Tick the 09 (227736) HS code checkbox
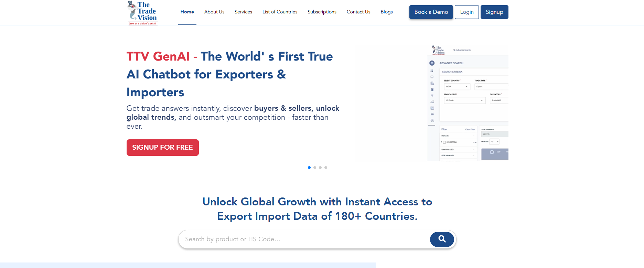The height and width of the screenshot is (268, 644). 444,142
